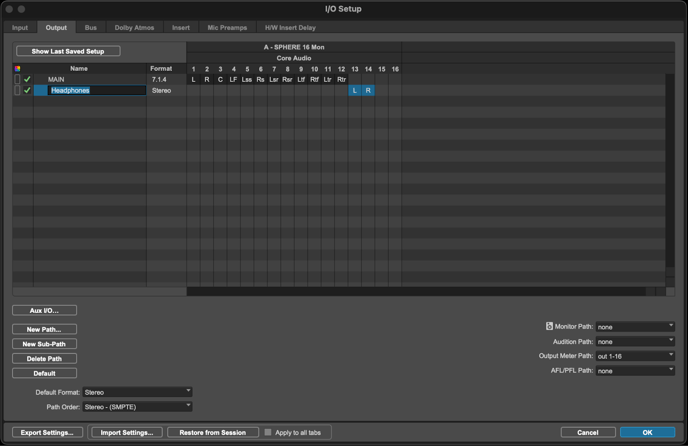Click the speaker icon beside Monitor Path
688x446 pixels.
coord(549,327)
